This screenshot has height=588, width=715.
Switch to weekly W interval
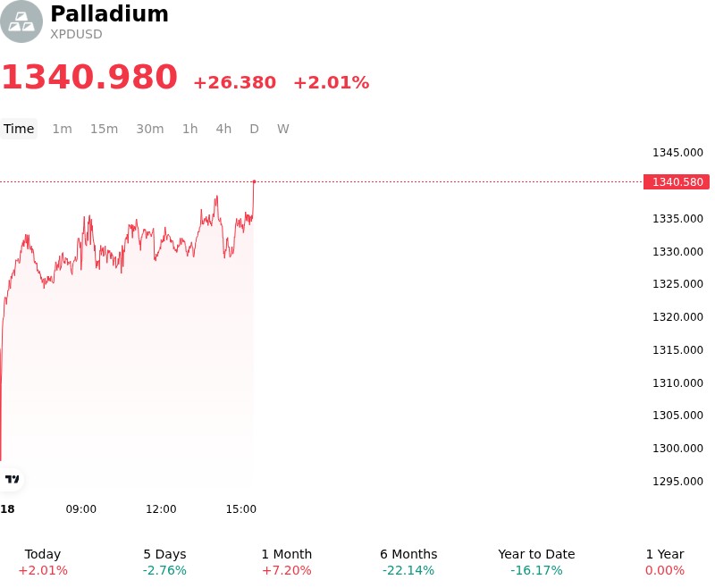[283, 129]
